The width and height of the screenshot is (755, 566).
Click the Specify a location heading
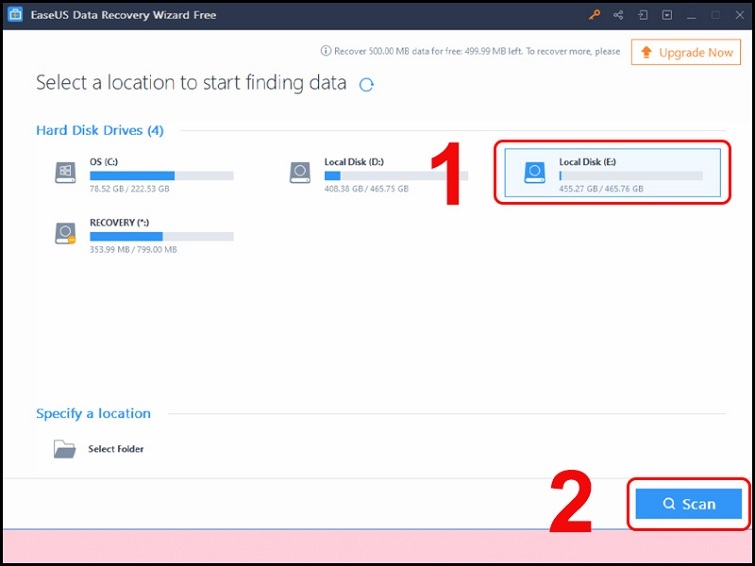click(93, 414)
